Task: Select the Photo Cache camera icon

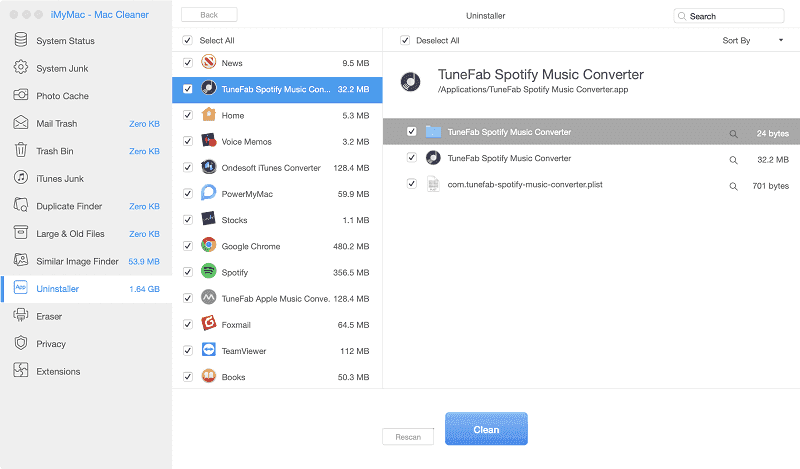Action: click(x=20, y=95)
